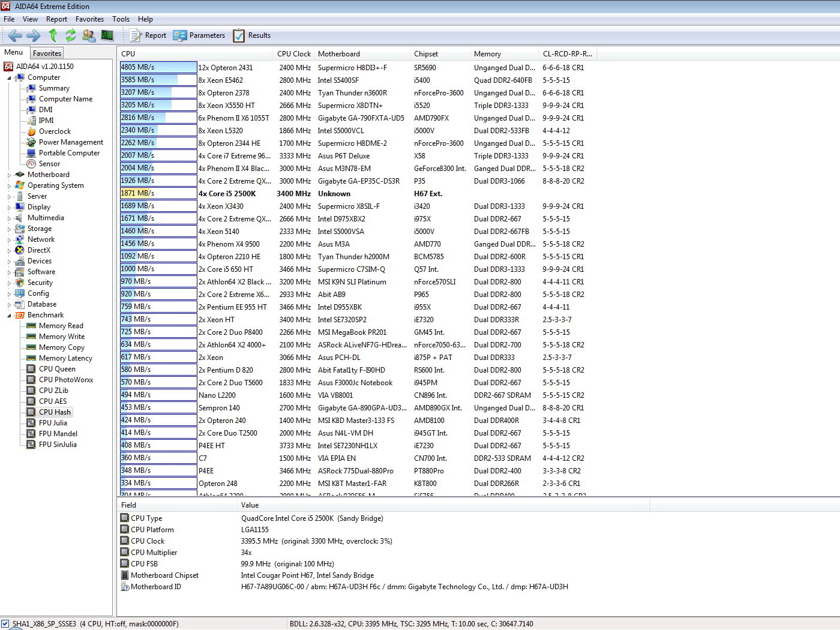Select the Memory Copy benchmark
Screen dimensions: 840x630
[62, 347]
